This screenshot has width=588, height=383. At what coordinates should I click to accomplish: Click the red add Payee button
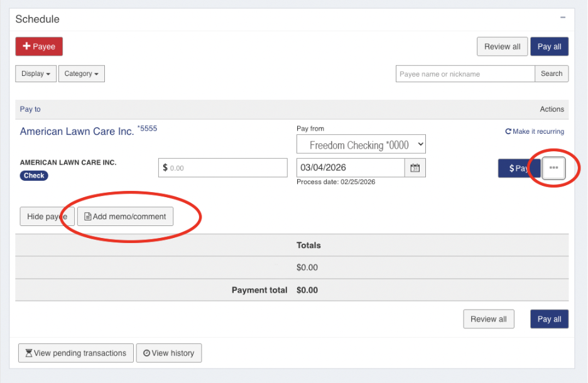click(x=39, y=46)
